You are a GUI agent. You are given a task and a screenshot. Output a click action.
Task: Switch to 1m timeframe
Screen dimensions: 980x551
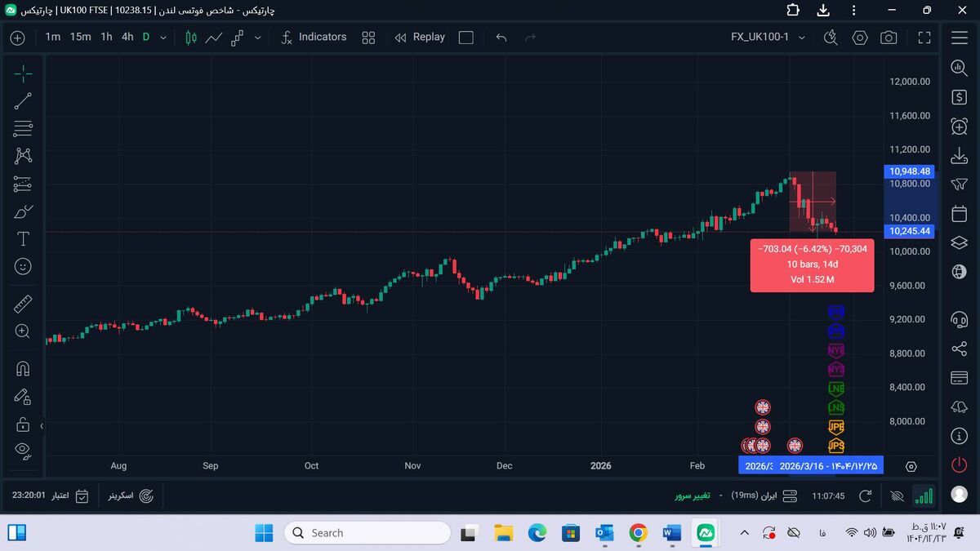pos(53,37)
